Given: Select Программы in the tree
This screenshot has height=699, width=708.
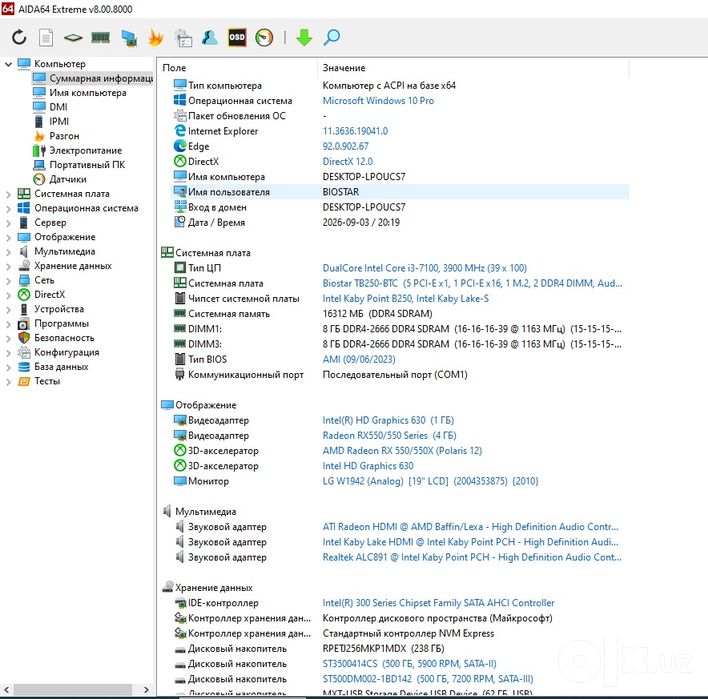Looking at the screenshot, I should (x=53, y=324).
